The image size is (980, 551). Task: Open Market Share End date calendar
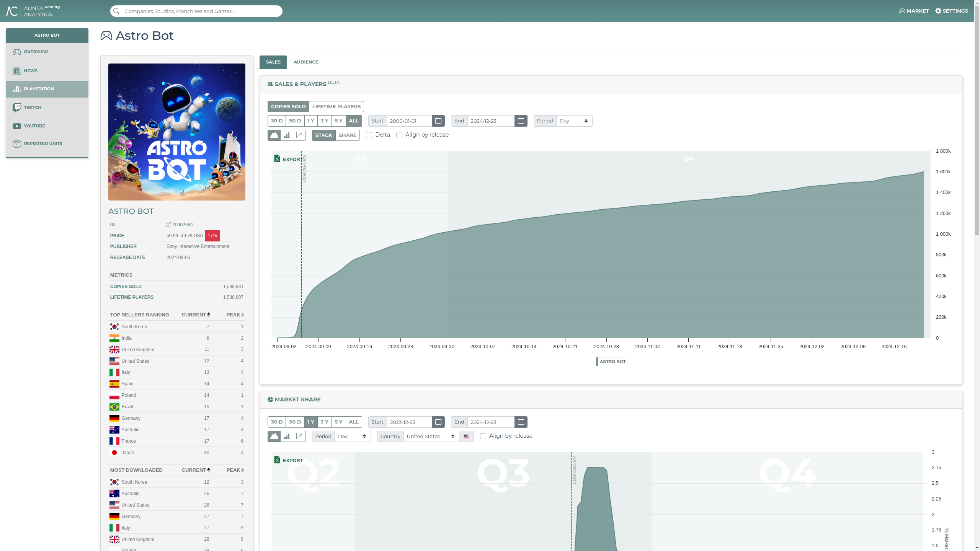pos(521,422)
